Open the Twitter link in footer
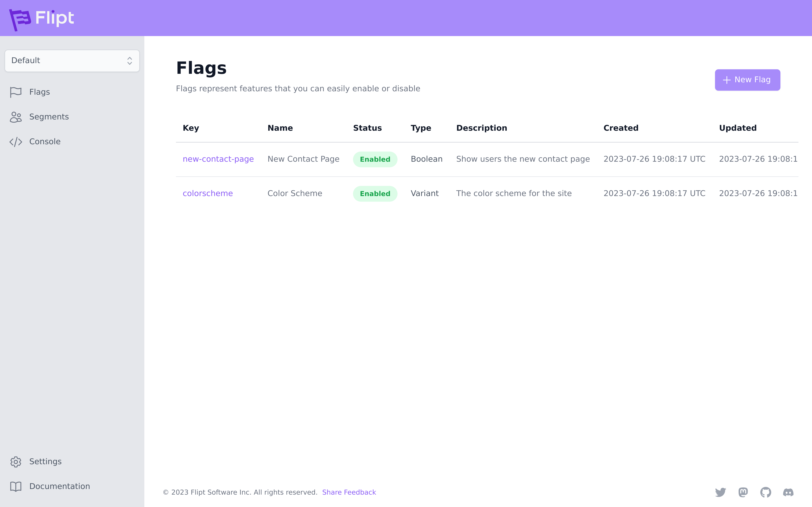 tap(720, 492)
